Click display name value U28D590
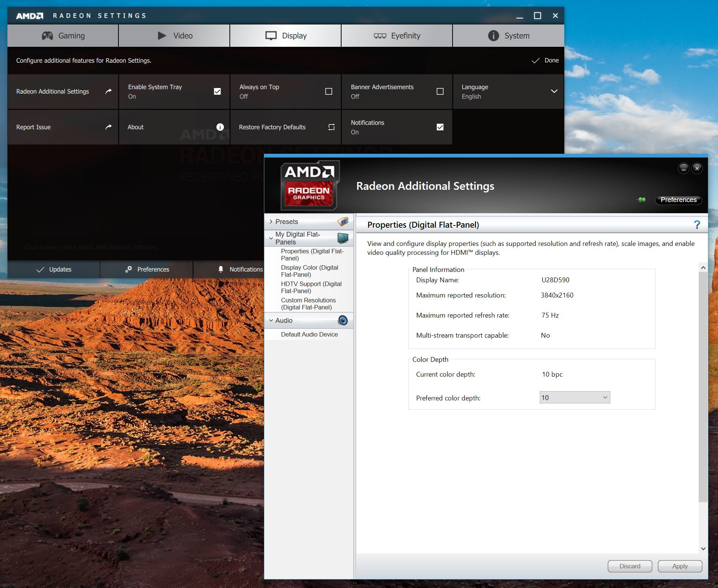 [x=555, y=280]
